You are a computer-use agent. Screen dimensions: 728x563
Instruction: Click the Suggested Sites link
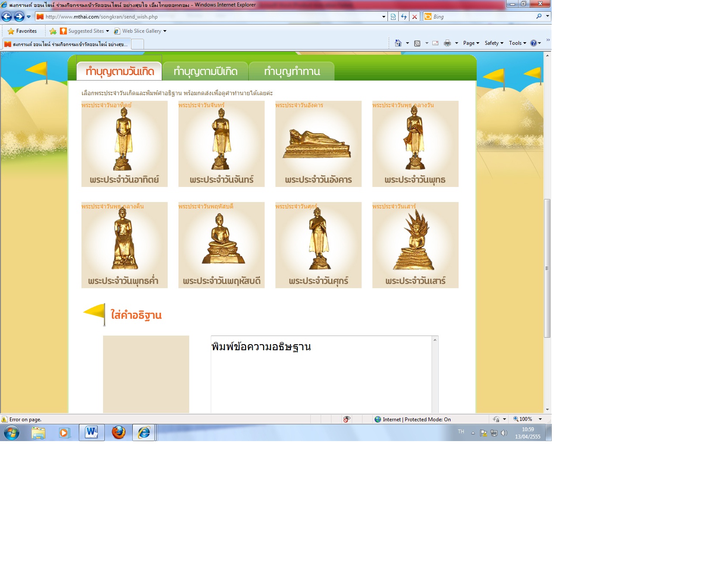click(86, 31)
